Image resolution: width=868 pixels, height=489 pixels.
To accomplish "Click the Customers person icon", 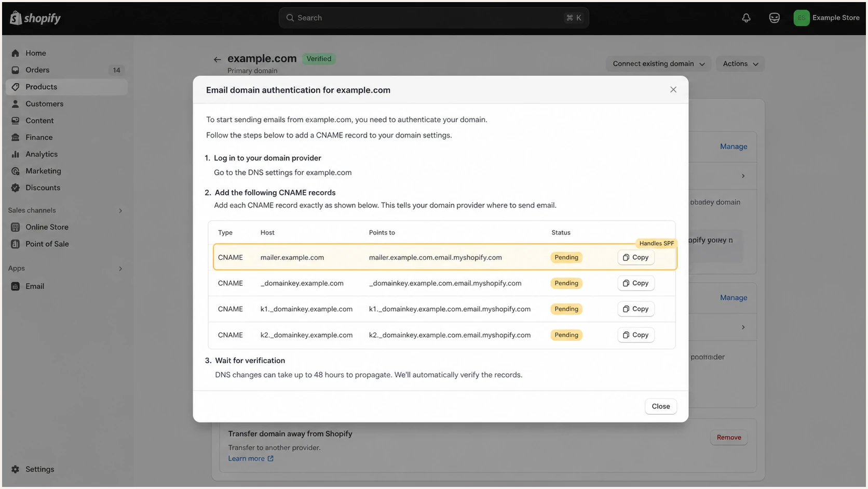I will click(x=16, y=103).
